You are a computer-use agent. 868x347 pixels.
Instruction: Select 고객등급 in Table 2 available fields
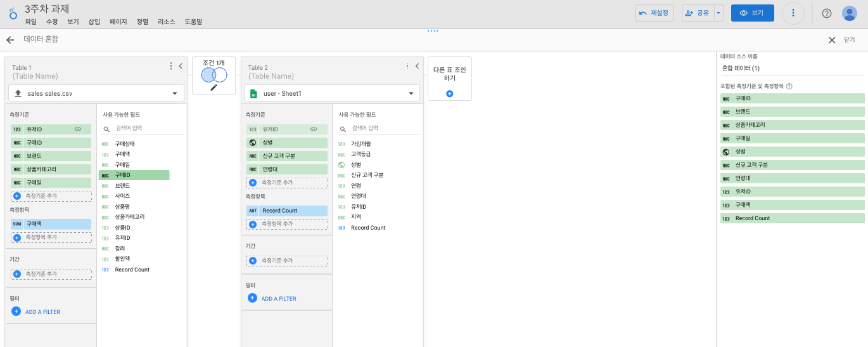361,154
